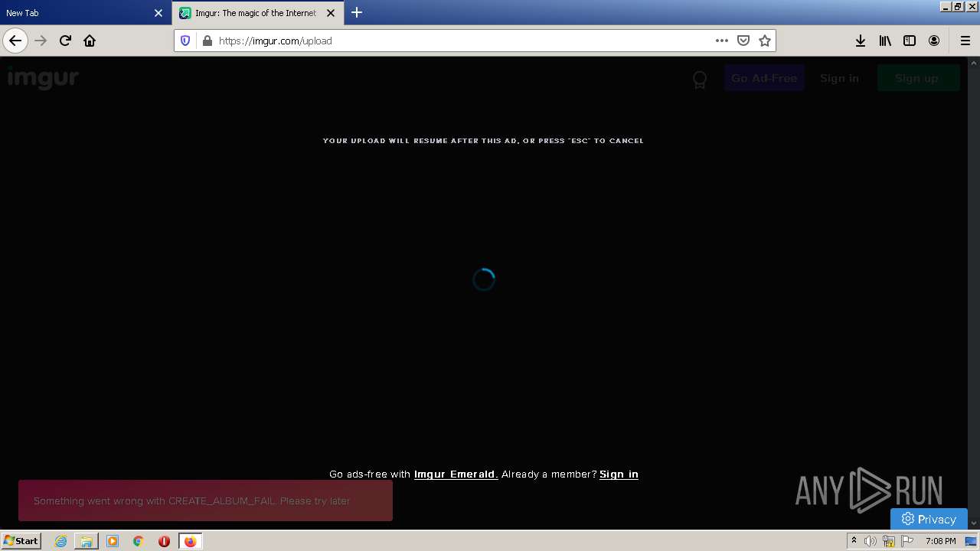
Task: Open the Imgur Emerald link
Action: pyautogui.click(x=456, y=474)
